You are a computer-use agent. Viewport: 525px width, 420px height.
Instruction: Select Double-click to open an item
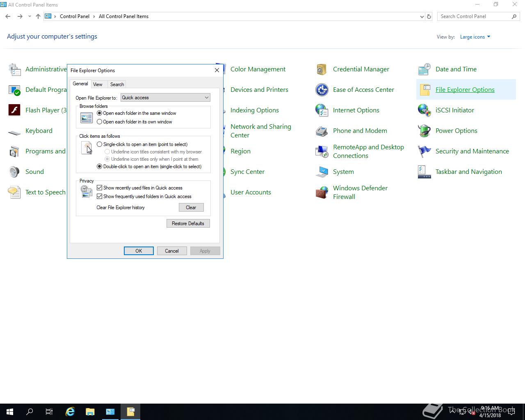[99, 167]
